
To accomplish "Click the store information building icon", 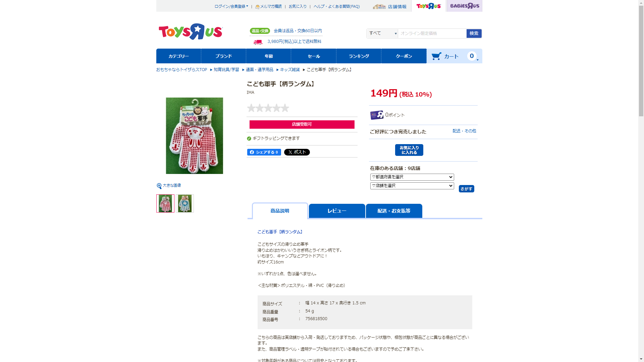I will [x=379, y=6].
